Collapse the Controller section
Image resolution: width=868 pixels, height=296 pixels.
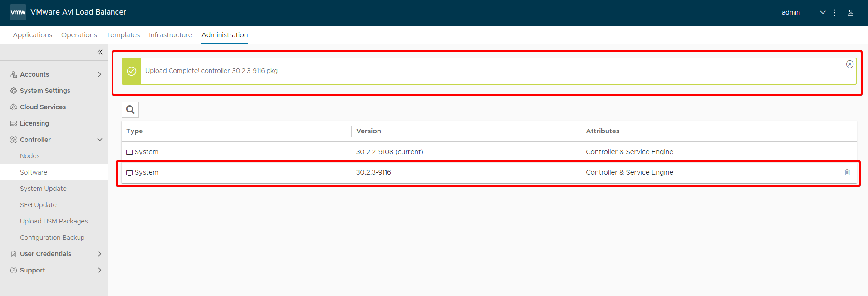point(100,140)
